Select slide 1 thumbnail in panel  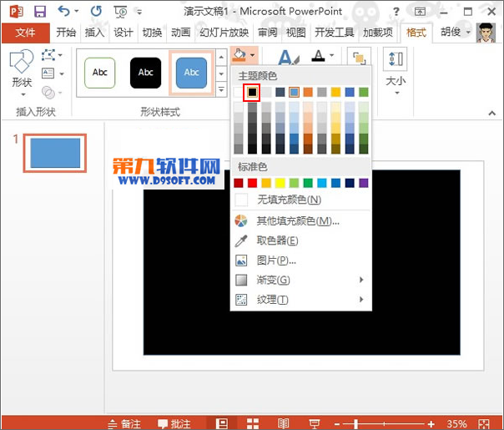[55, 153]
